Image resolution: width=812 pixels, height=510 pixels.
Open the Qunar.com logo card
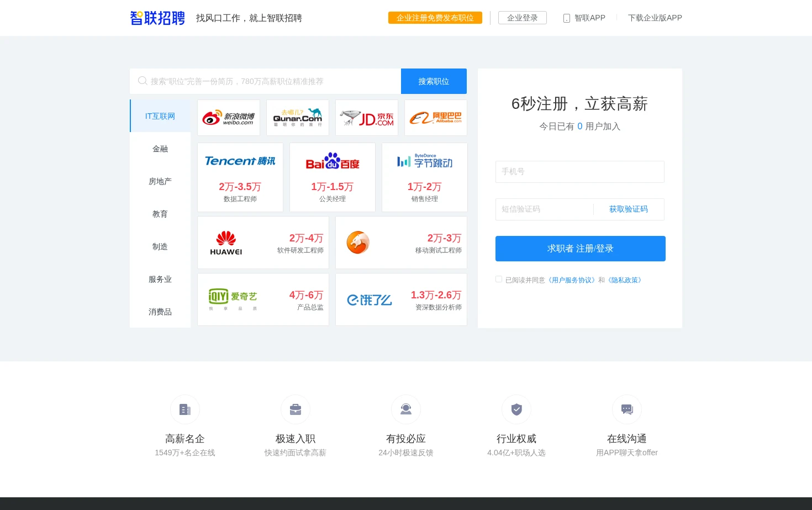coord(298,118)
